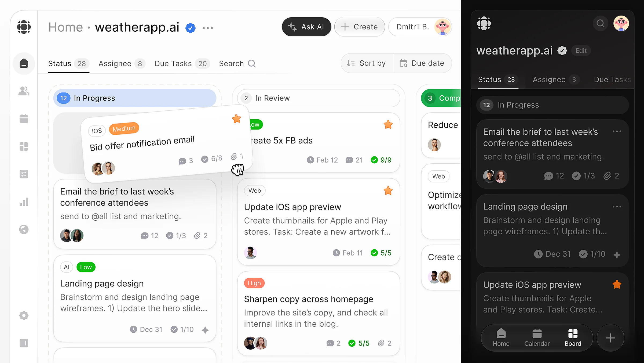This screenshot has height=363, width=644.
Task: Click the AI sparkle icon on Landing page design card
Action: [x=205, y=330]
